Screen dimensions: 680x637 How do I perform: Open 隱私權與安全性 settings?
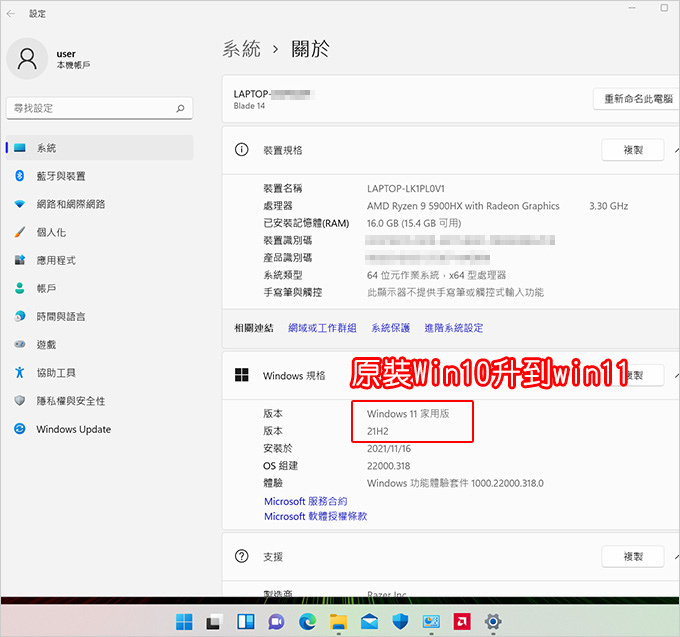coord(99,401)
